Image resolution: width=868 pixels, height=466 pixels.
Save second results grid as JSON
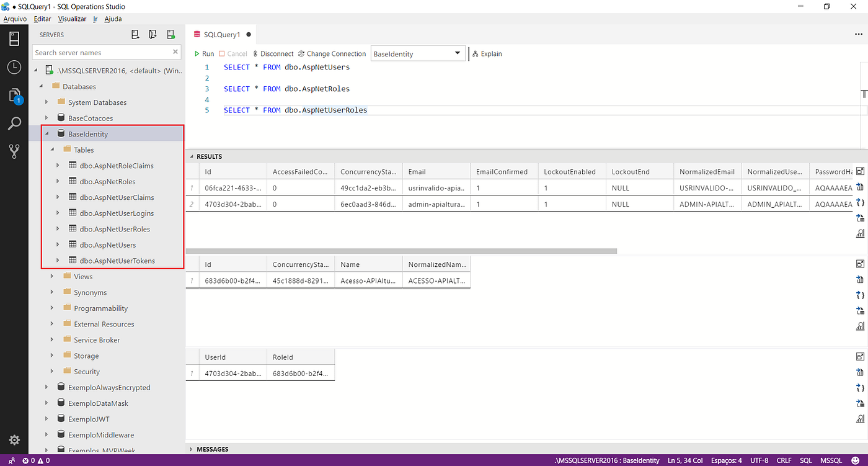860,295
